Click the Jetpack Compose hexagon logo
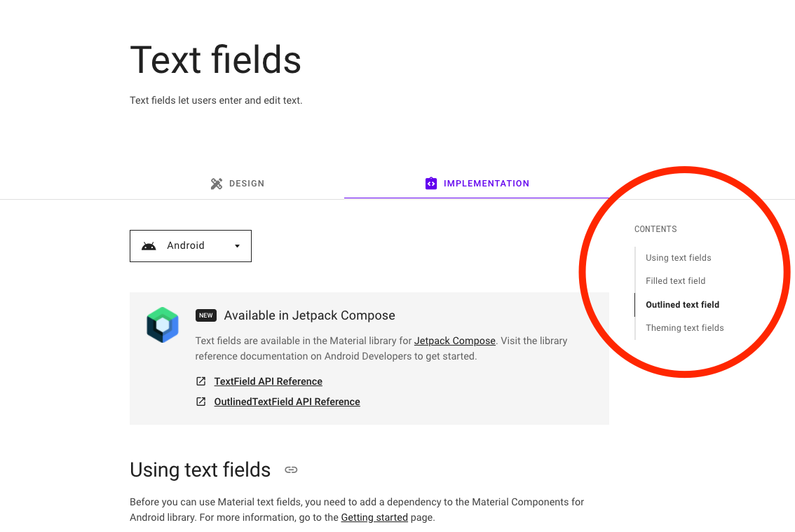Viewport: 795px width, 532px height. (x=162, y=325)
